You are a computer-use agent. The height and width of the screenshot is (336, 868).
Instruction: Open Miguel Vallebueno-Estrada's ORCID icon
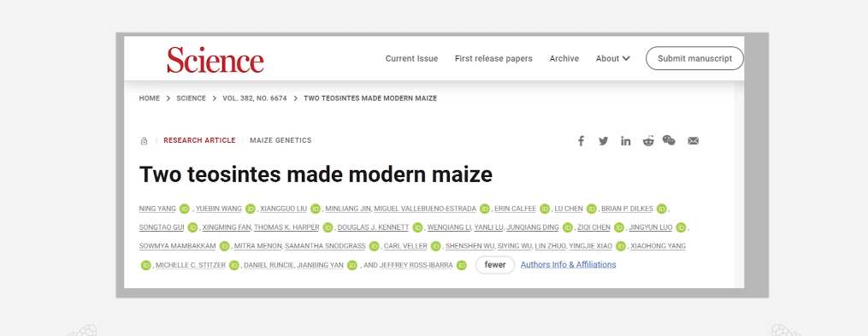pyautogui.click(x=485, y=209)
